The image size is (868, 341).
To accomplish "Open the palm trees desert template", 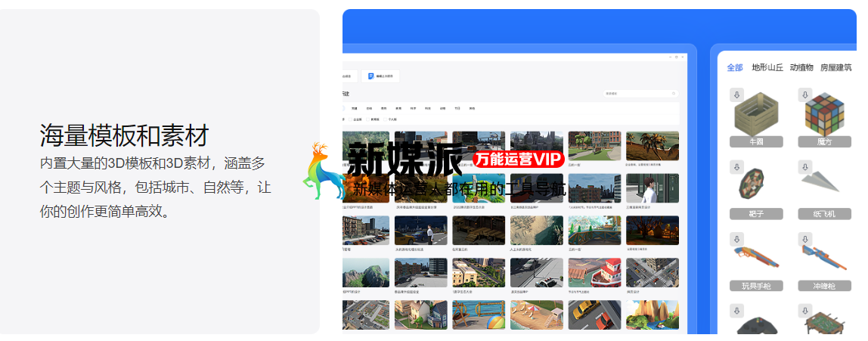I will 652,146.
